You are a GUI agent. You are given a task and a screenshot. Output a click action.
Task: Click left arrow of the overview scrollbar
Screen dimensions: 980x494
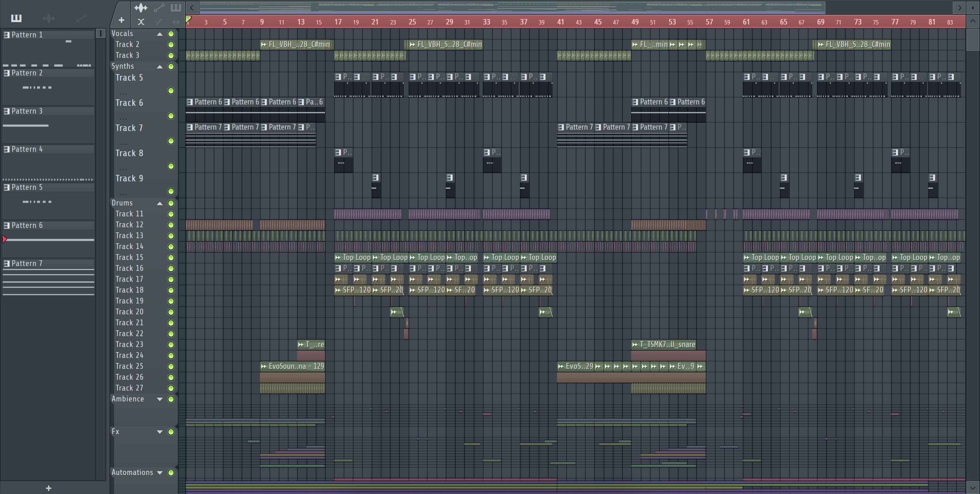(x=192, y=7)
